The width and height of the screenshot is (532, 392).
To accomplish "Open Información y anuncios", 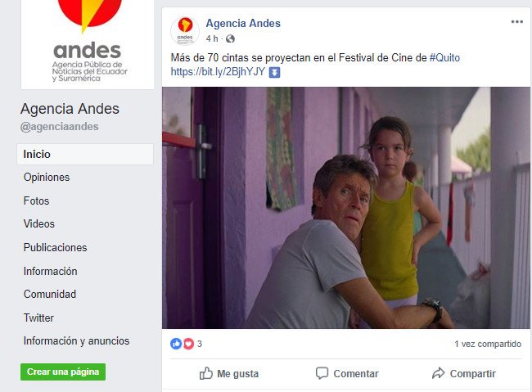I will point(76,340).
